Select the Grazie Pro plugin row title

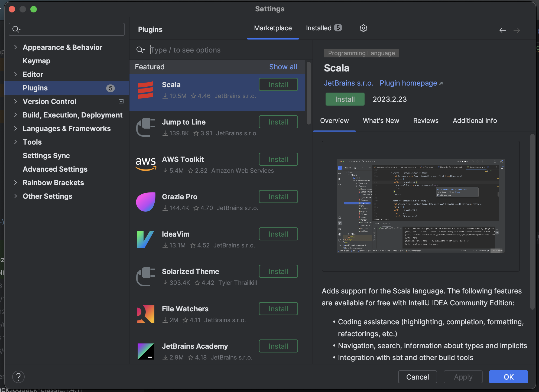click(x=180, y=197)
